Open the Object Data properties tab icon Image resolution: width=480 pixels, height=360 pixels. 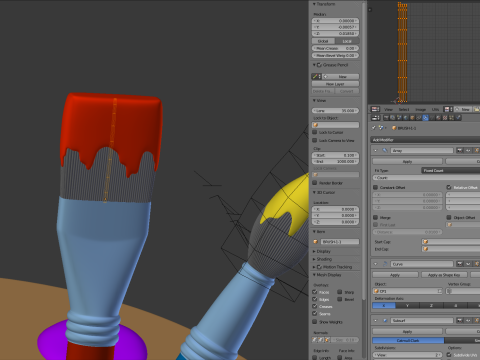pyautogui.click(x=432, y=118)
